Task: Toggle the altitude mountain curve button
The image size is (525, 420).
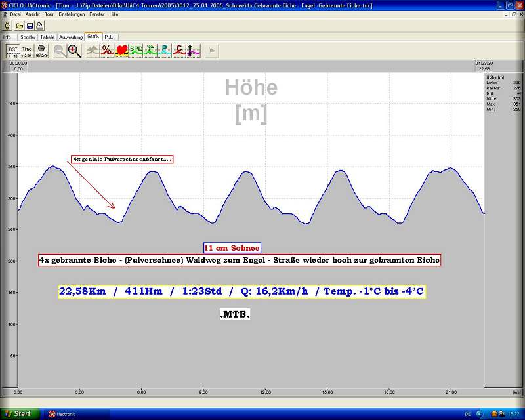Action: (93, 51)
